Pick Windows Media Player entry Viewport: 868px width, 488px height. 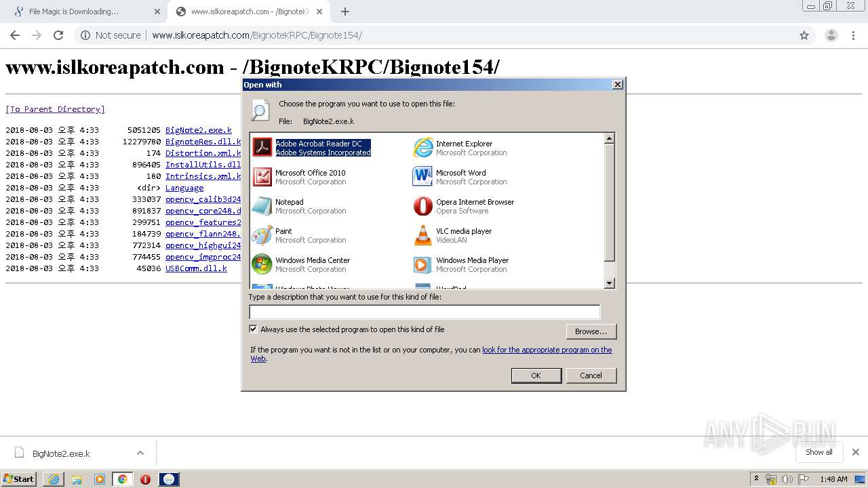(461, 264)
